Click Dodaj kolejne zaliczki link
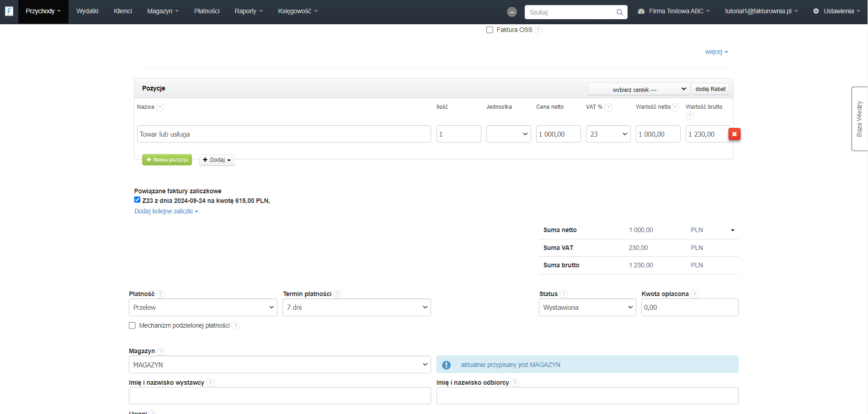This screenshot has height=414, width=868. click(x=166, y=211)
